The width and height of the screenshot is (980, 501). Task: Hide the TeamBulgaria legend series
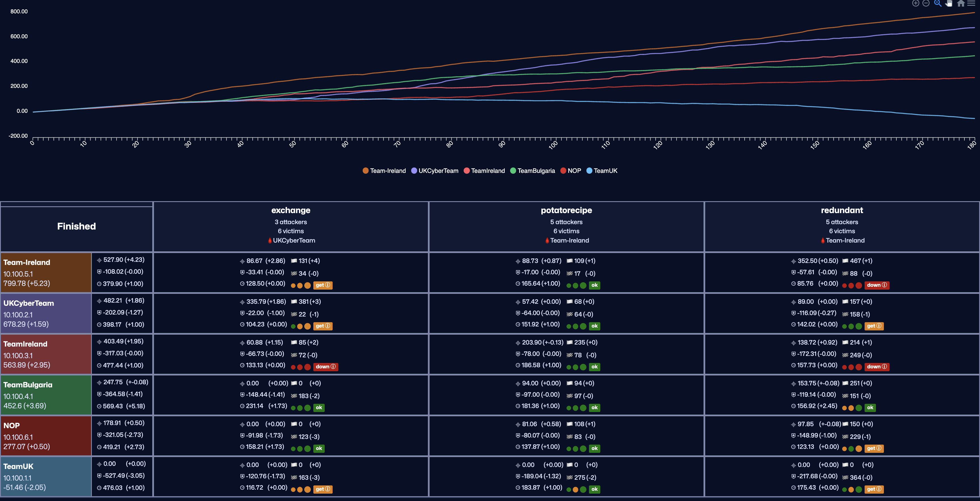[x=536, y=171]
